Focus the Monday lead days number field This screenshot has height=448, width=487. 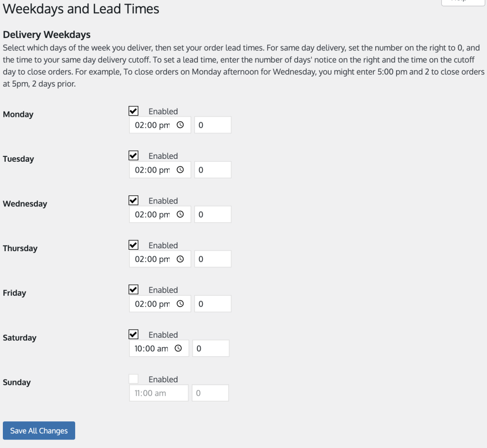point(213,125)
